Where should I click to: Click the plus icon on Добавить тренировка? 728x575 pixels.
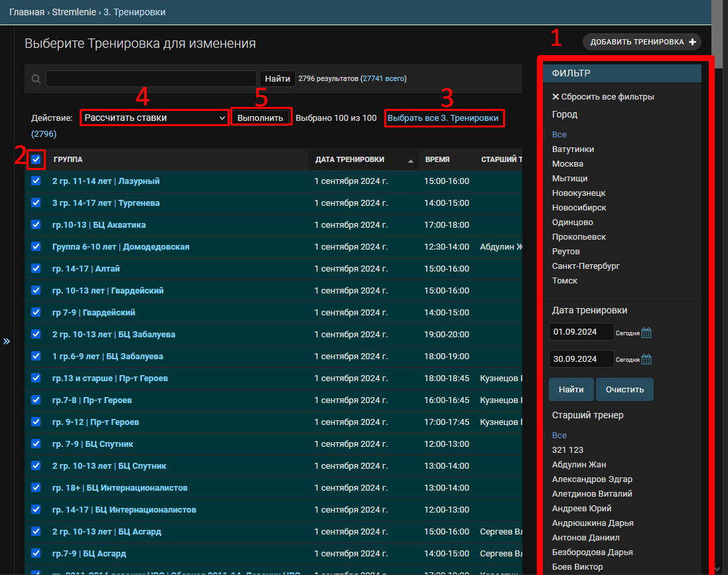click(x=692, y=42)
